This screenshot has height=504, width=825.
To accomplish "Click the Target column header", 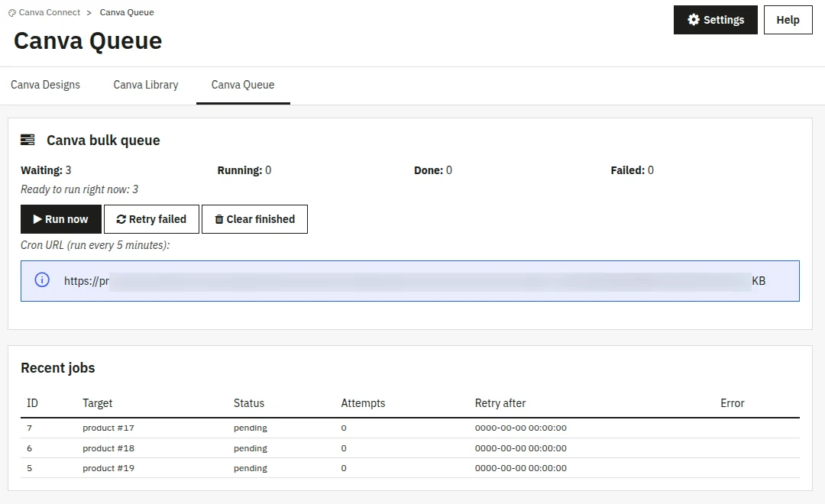I will 97,403.
